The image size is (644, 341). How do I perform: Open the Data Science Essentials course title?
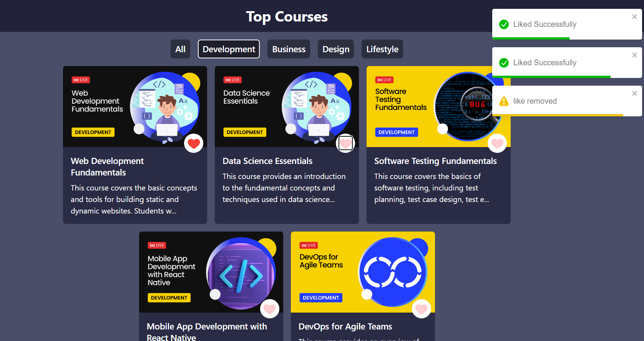tap(267, 161)
